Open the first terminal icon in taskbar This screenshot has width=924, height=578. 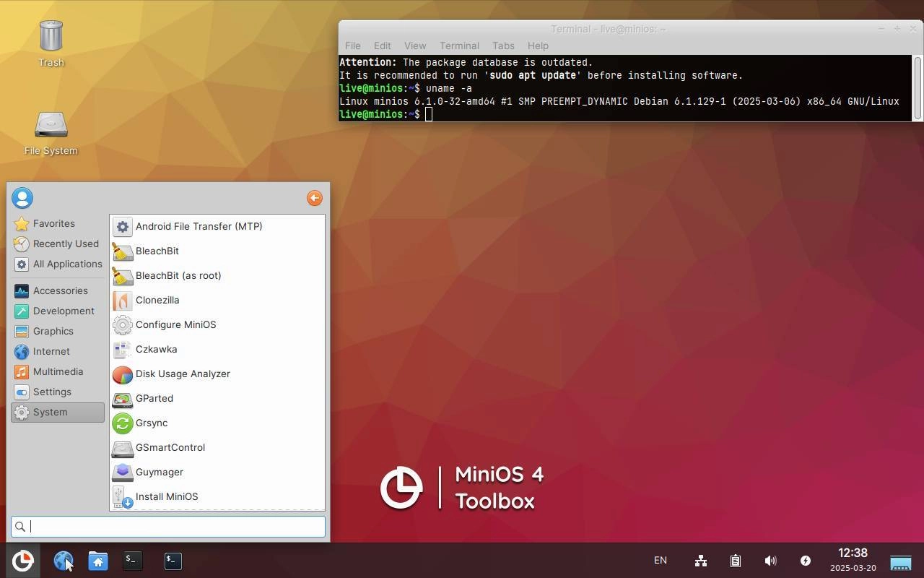(x=133, y=561)
